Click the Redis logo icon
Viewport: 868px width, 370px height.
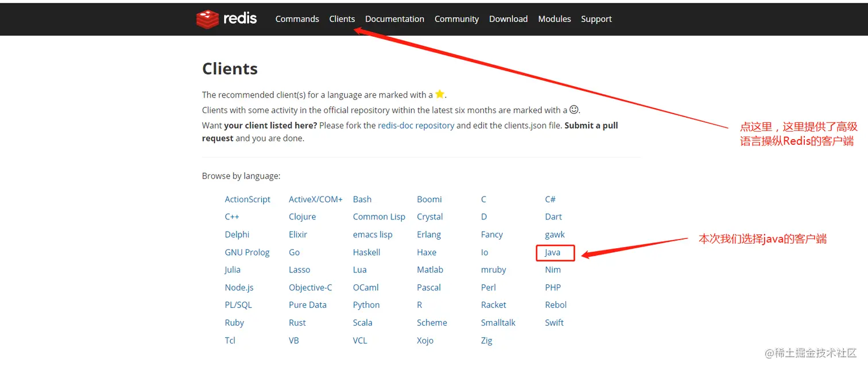point(207,19)
